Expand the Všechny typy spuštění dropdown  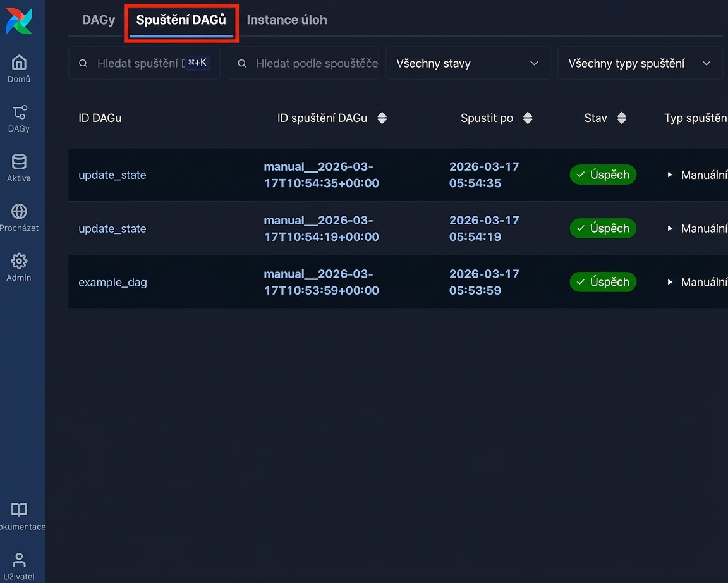pos(640,63)
